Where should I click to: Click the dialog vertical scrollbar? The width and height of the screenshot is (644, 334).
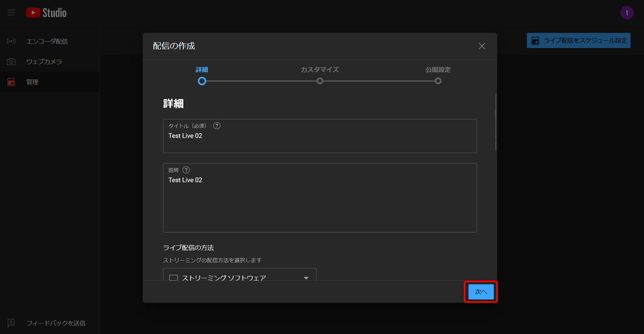coord(496,123)
